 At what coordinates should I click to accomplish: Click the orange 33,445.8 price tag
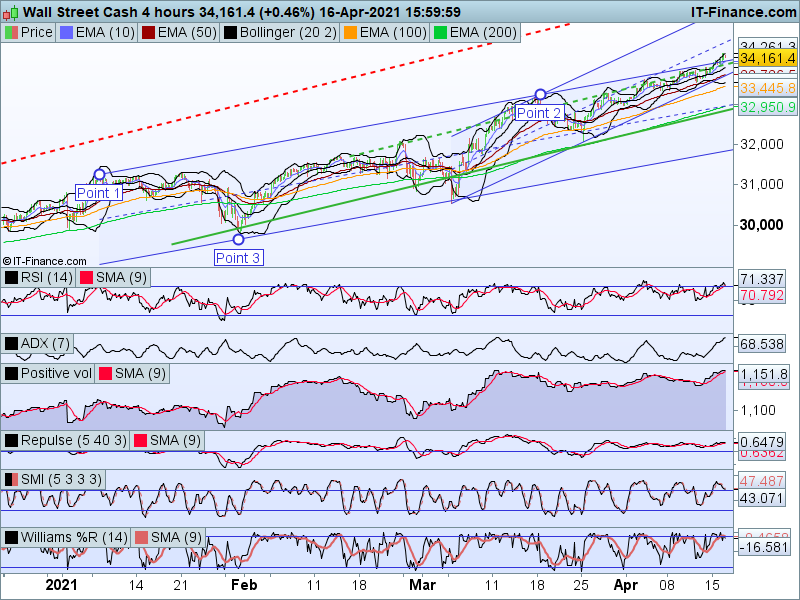point(767,88)
